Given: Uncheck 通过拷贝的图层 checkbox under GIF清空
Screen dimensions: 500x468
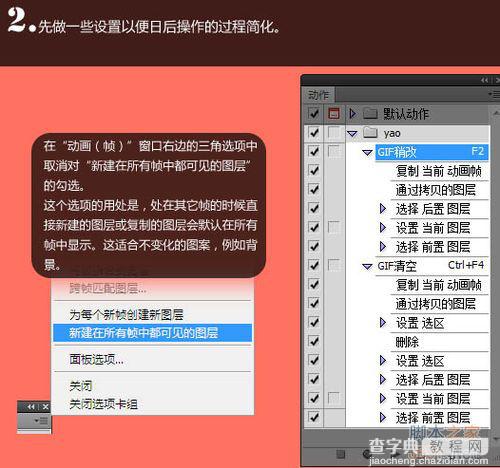Looking at the screenshot, I should (x=314, y=303).
